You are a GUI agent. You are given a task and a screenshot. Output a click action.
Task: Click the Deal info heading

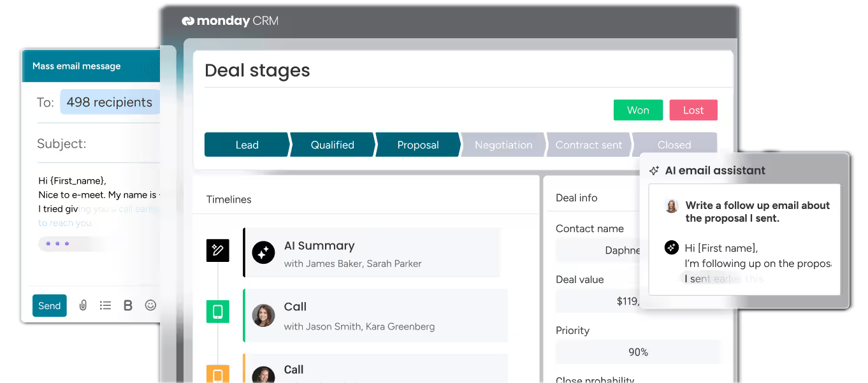coord(577,198)
